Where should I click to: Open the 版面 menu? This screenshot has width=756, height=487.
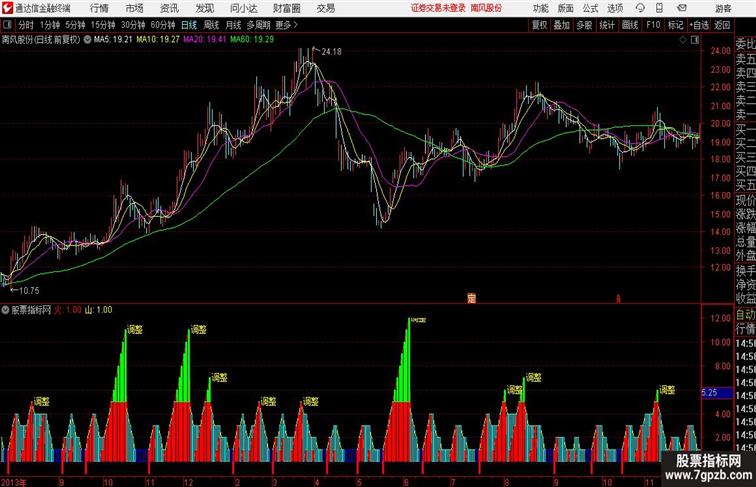(x=566, y=8)
